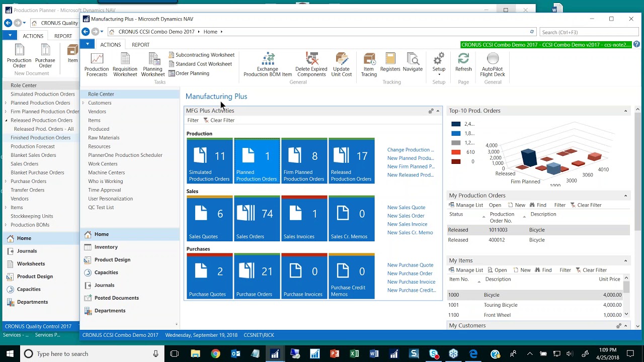Image resolution: width=644 pixels, height=362 pixels.
Task: Open Registers ribbon icon
Action: tap(390, 62)
